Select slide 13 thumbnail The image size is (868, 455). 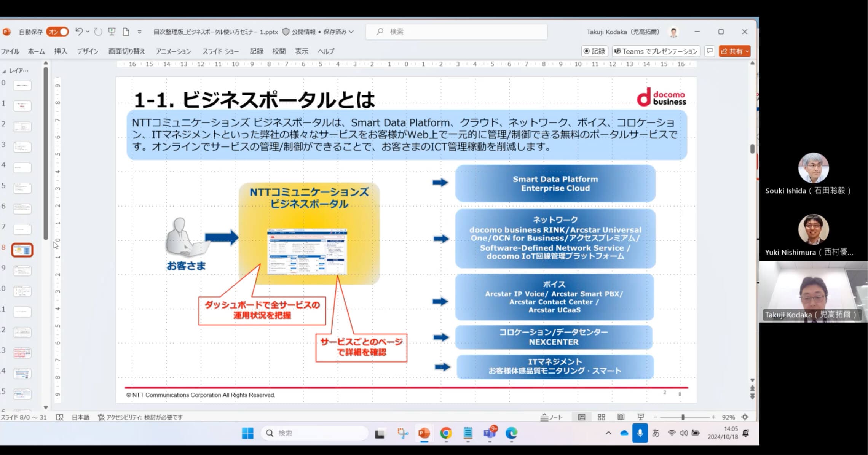point(22,353)
